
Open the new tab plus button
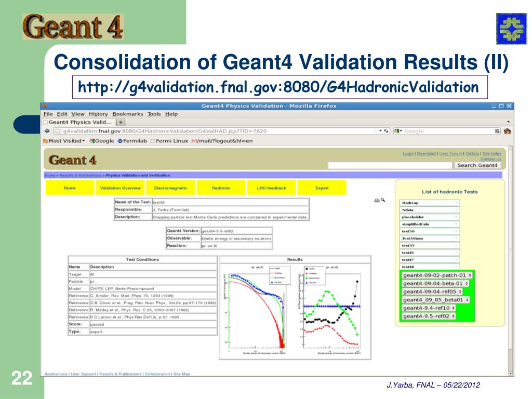[121, 122]
